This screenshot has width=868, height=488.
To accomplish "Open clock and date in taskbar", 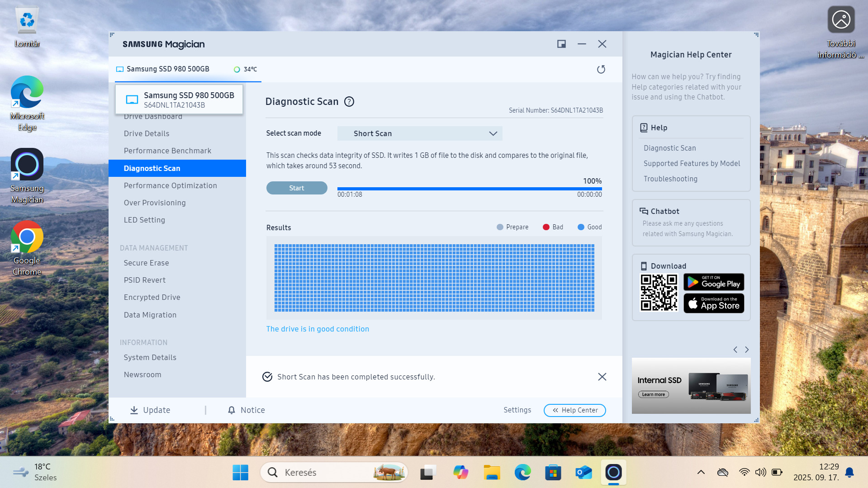I will pyautogui.click(x=816, y=472).
